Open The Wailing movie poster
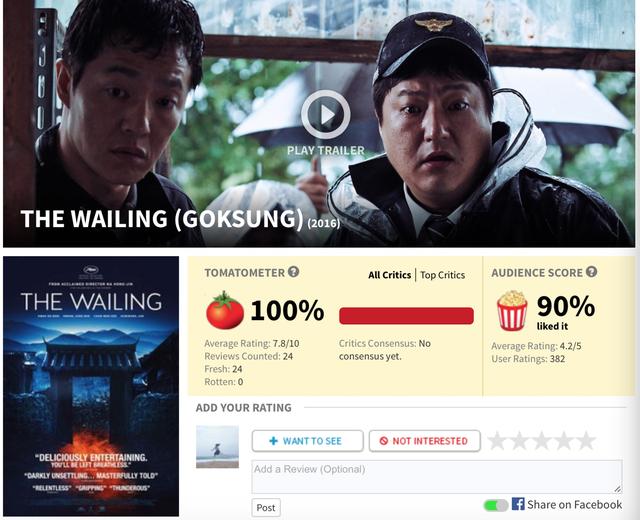 [x=91, y=386]
